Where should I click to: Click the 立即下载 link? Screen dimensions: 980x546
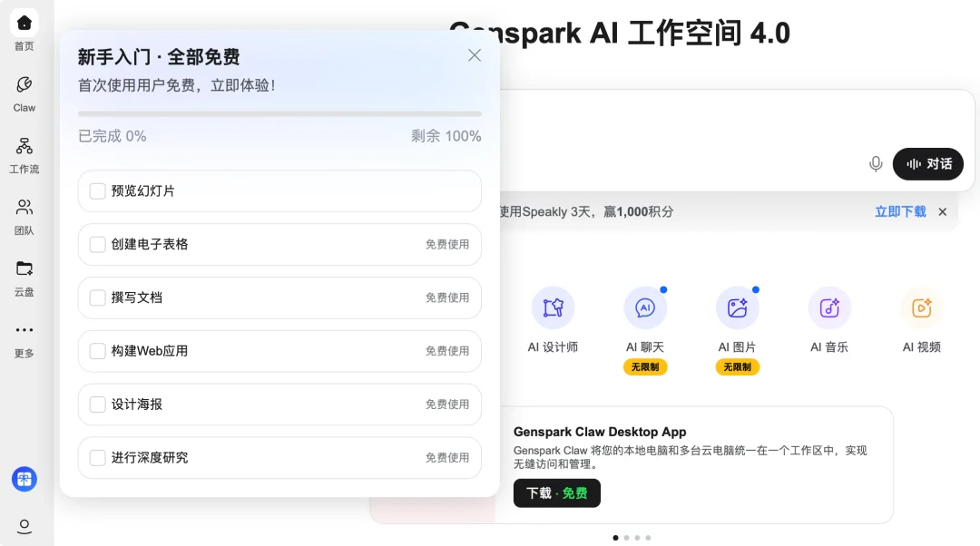coord(900,211)
